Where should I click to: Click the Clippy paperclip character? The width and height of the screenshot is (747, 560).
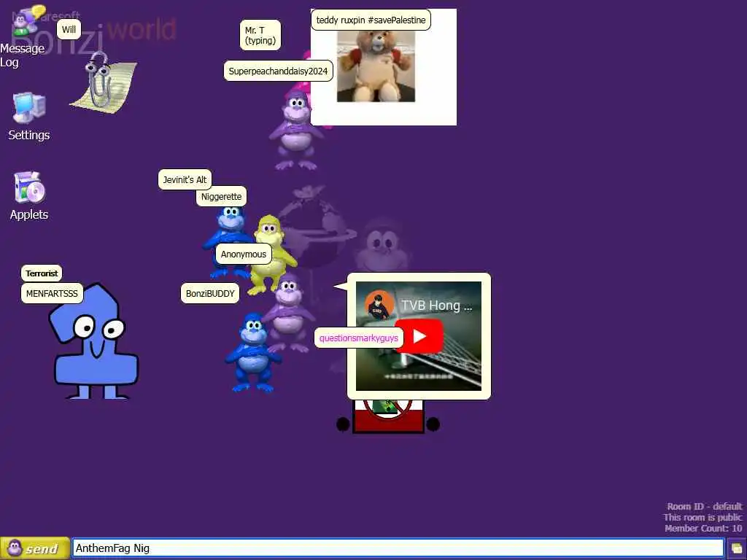[x=104, y=82]
